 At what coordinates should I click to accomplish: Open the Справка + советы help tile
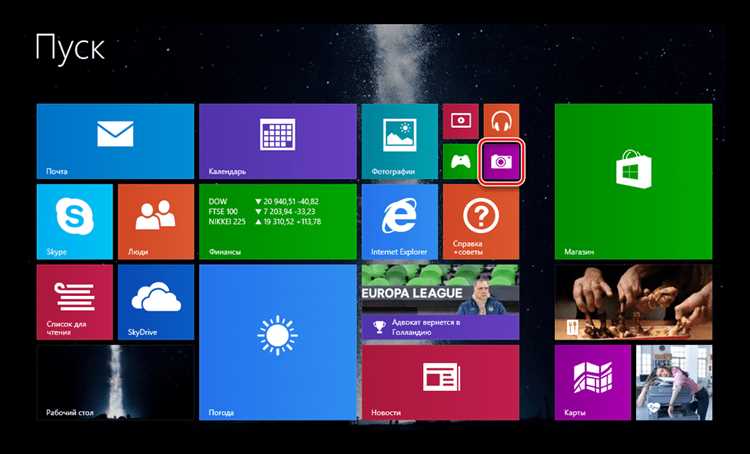pyautogui.click(x=480, y=221)
